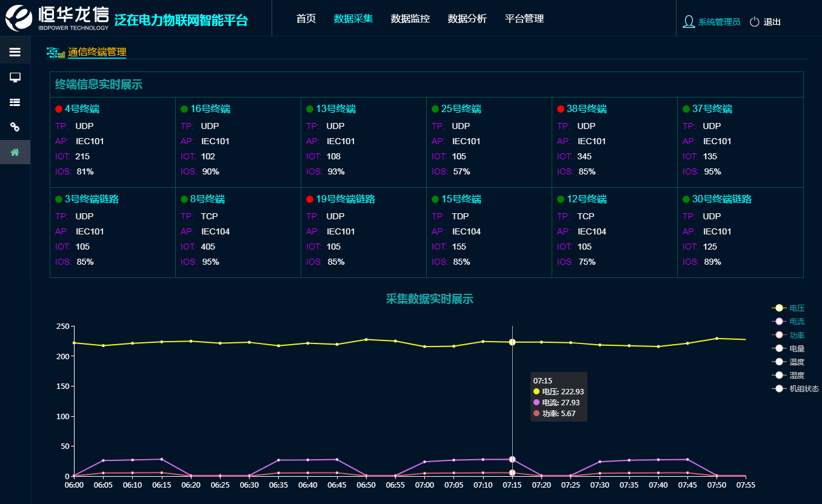Toggle the 机组状态 legend item
Screen dimensions: 822x504
point(803,388)
